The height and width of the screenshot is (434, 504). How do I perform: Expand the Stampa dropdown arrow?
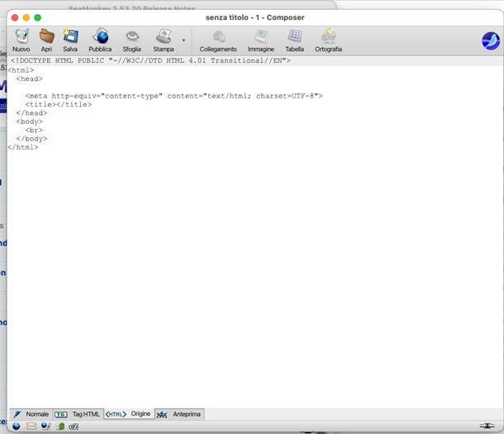(x=183, y=40)
